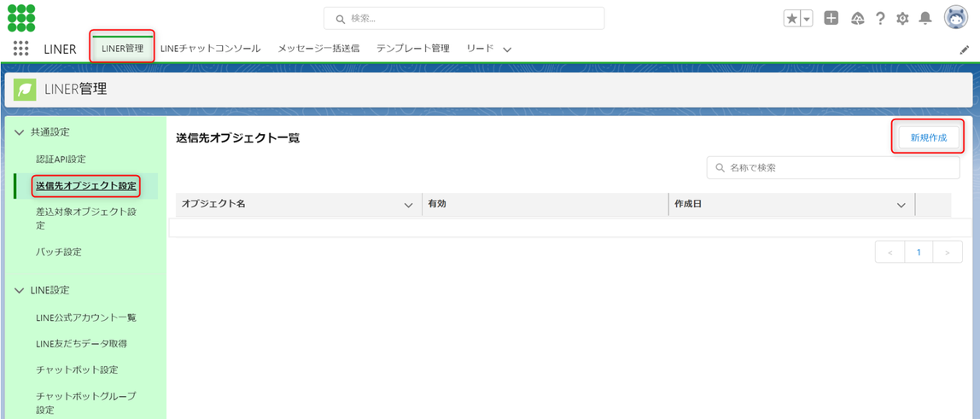This screenshot has width=980, height=419.
Task: Open the リード tab
Action: (480, 49)
